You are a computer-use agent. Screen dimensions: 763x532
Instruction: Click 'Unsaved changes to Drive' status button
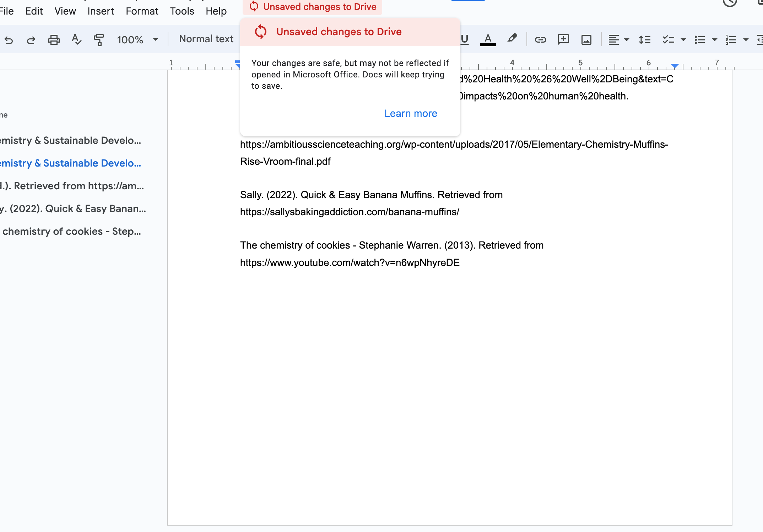(x=313, y=7)
